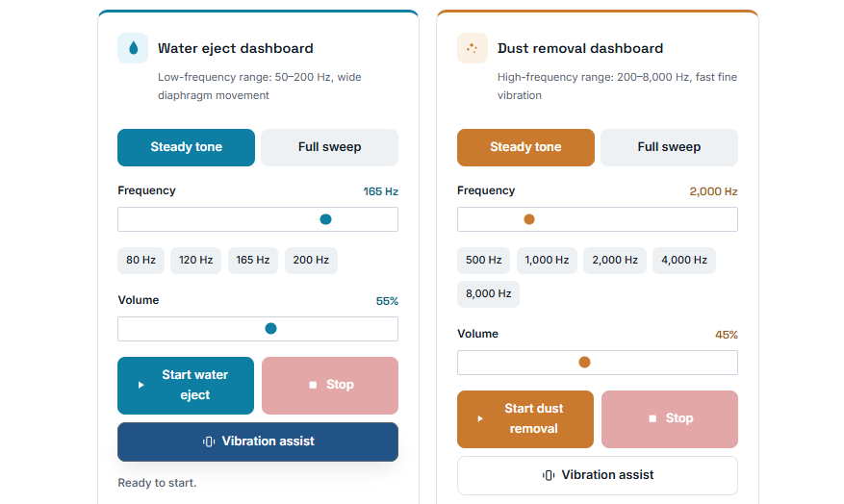844x504 pixels.
Task: Click the water droplet icon
Action: 133,48
